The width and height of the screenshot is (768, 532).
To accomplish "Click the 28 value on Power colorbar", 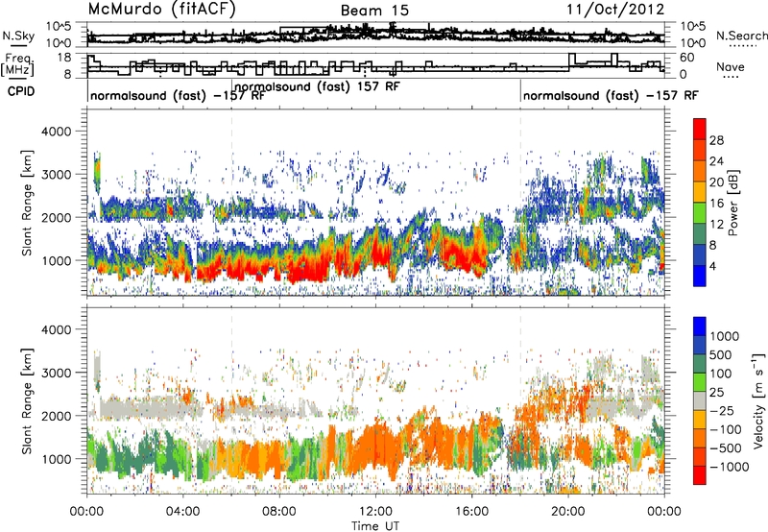I will coord(716,140).
